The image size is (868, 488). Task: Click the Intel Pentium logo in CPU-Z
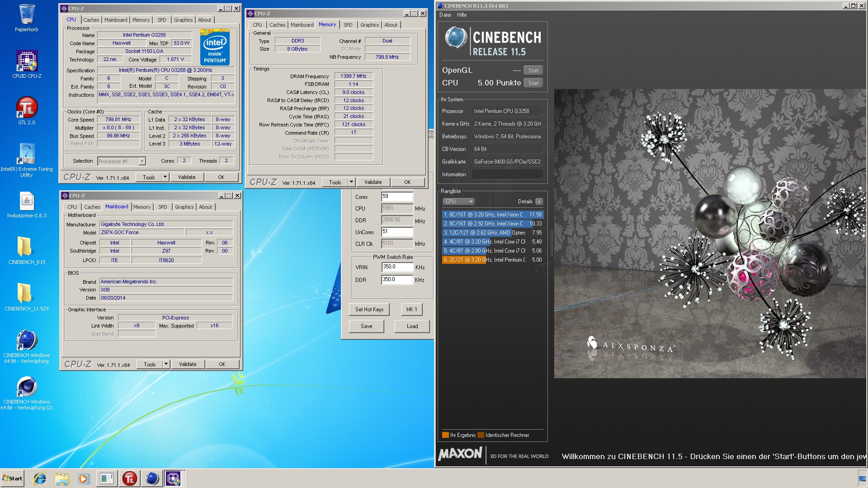pos(215,47)
